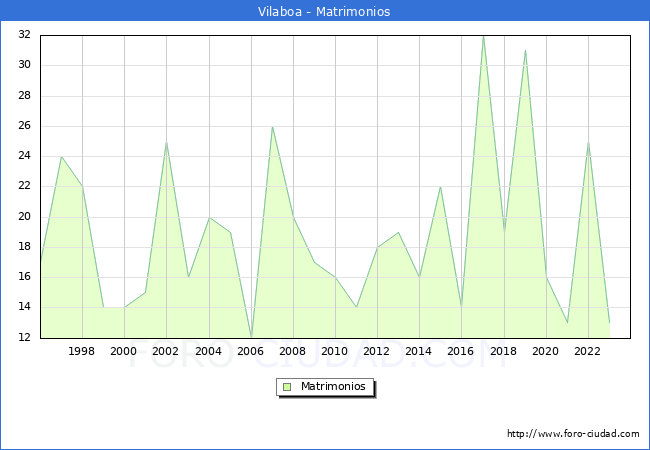Click the 2004 x-axis label
Image resolution: width=650 pixels, height=450 pixels.
(208, 351)
